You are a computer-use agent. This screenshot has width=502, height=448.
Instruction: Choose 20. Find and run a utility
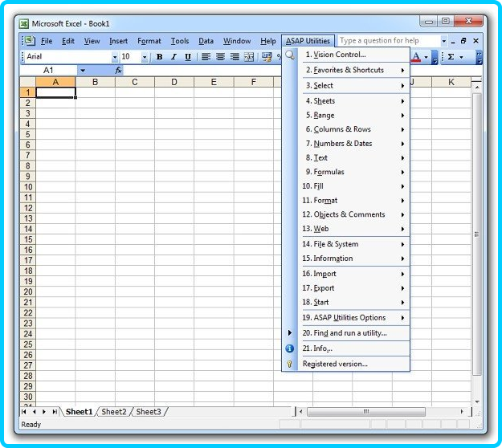(353, 333)
